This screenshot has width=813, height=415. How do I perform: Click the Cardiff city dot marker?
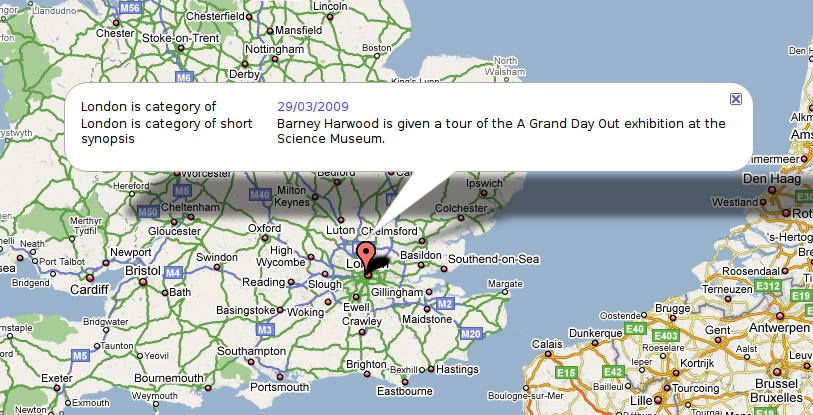pyautogui.click(x=90, y=278)
